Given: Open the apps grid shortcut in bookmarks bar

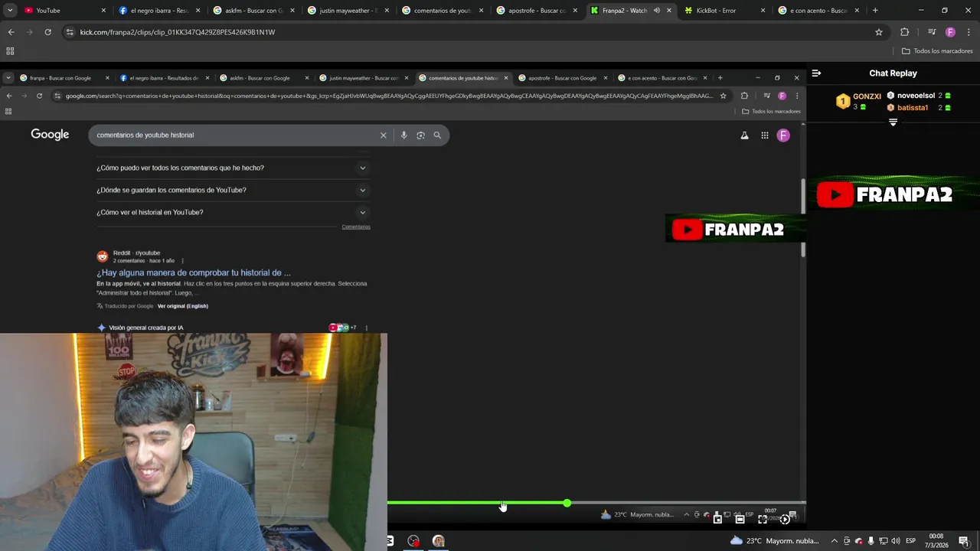Looking at the screenshot, I should click(x=10, y=51).
